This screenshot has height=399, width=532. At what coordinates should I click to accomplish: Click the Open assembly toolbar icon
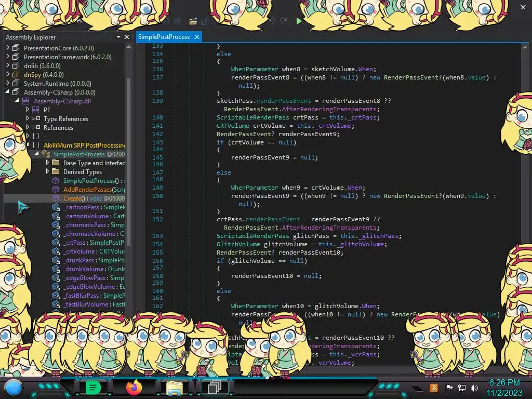(x=193, y=21)
